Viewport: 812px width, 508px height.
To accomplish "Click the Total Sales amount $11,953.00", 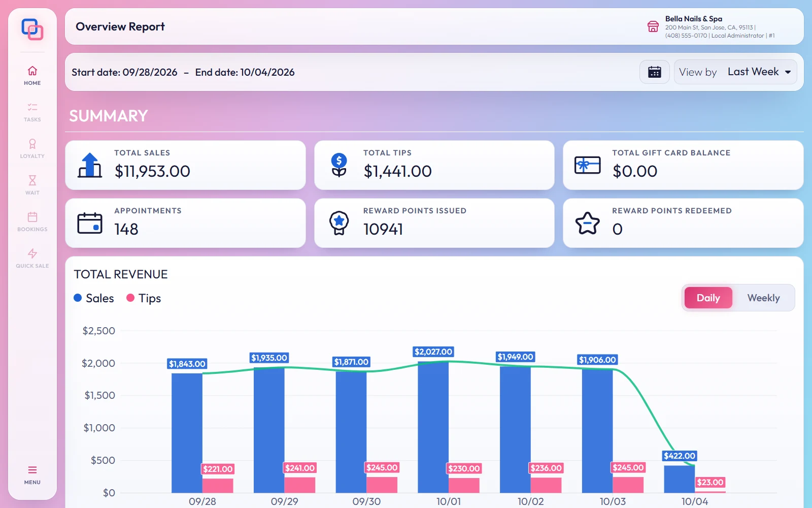I will point(152,171).
